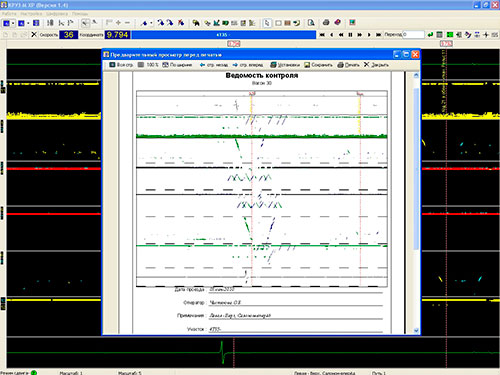Open dropdown arrow beside second blue icon
Image resolution: width=500 pixels, height=375 pixels.
point(28,23)
